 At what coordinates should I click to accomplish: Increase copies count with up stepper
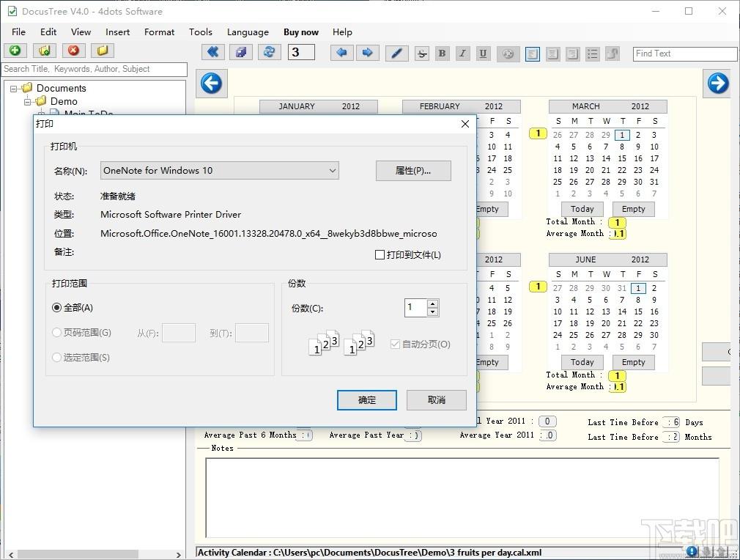[x=433, y=303]
